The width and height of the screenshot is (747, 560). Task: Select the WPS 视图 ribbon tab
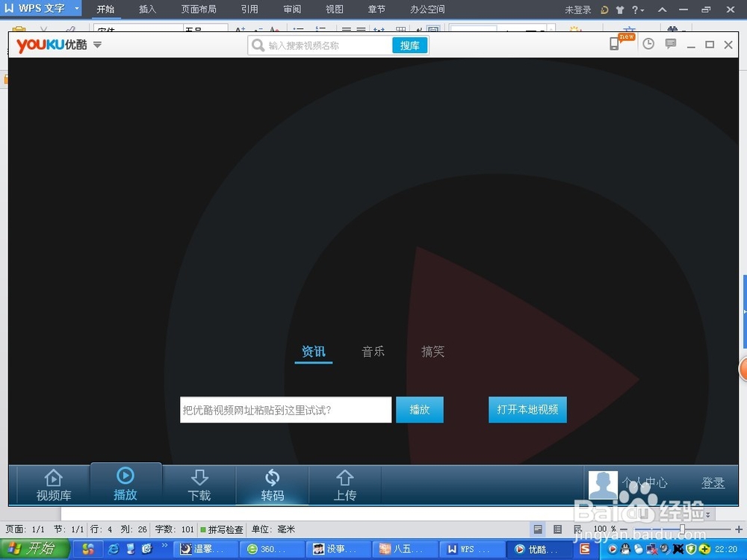pyautogui.click(x=335, y=9)
